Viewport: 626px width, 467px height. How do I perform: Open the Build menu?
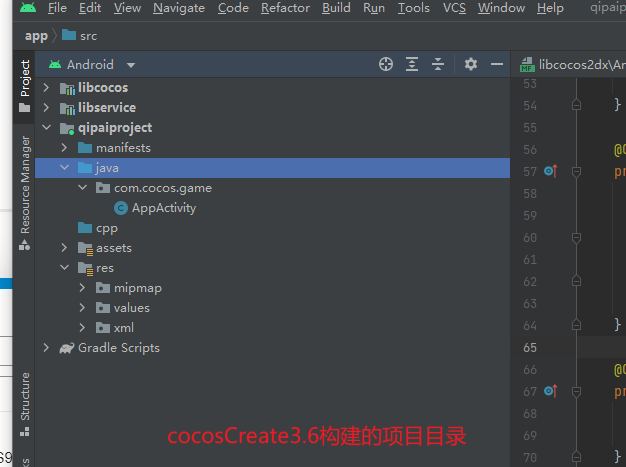click(x=336, y=8)
